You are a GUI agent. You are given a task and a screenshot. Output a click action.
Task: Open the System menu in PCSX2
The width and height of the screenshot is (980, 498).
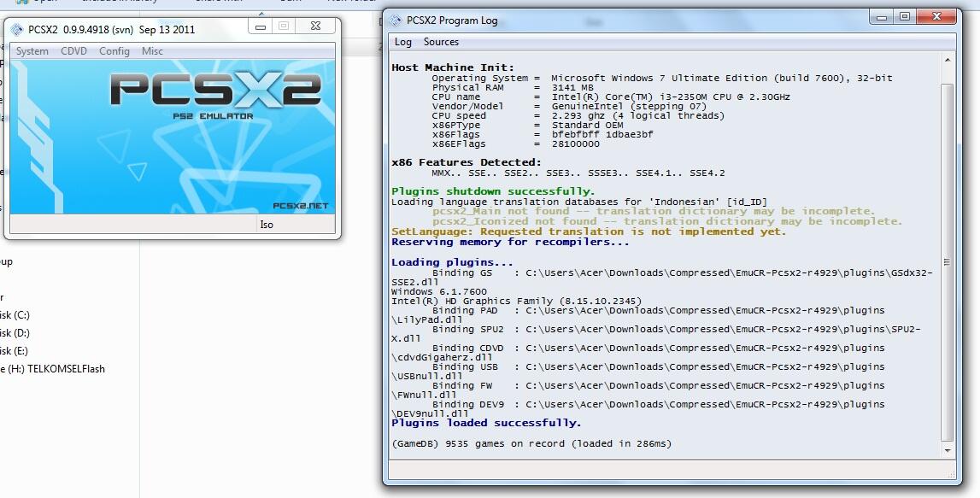[x=32, y=51]
